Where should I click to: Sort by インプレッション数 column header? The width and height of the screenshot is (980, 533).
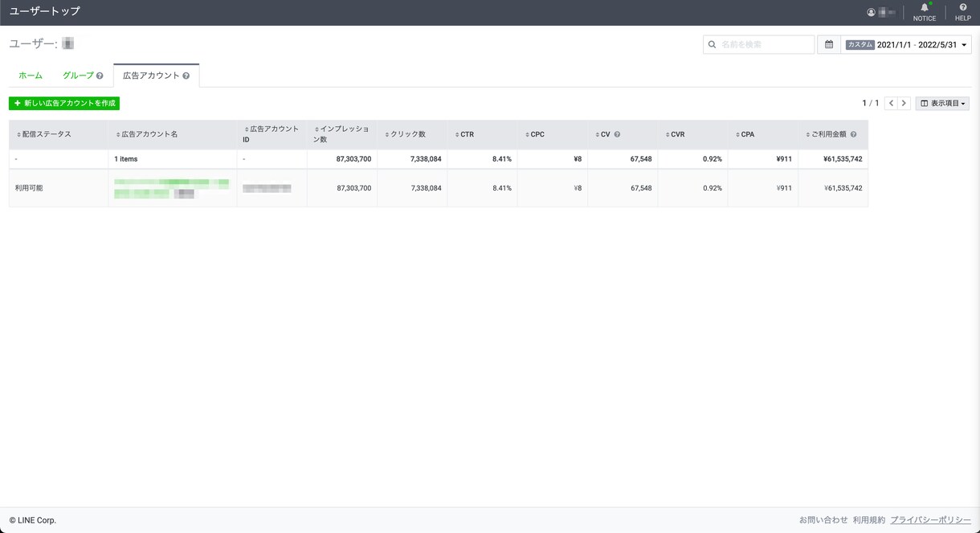click(342, 134)
